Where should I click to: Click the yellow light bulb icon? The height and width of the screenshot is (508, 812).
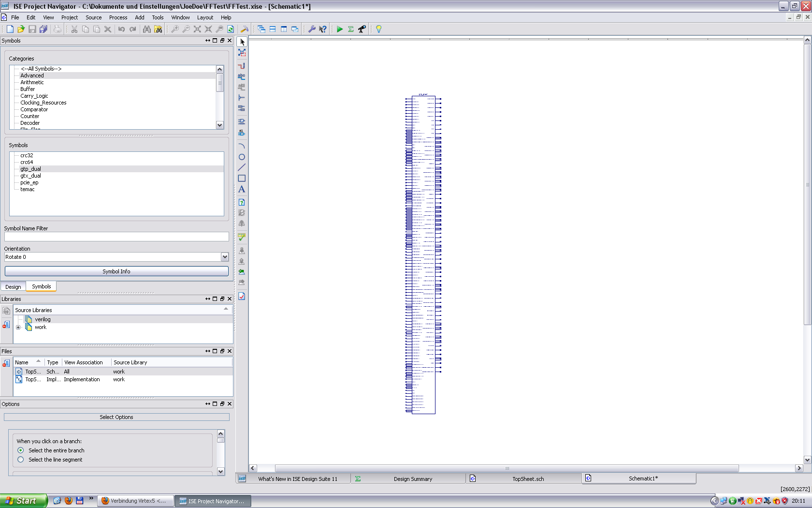click(x=379, y=29)
